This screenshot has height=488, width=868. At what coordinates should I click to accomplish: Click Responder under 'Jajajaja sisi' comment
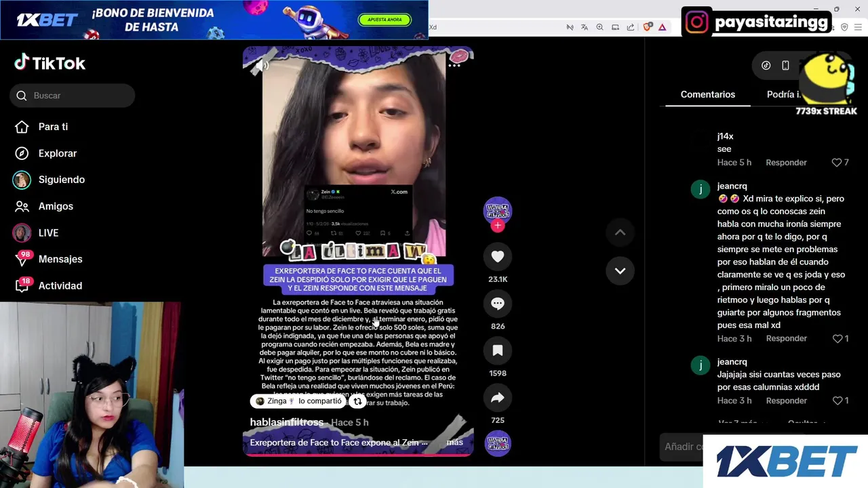pos(786,401)
